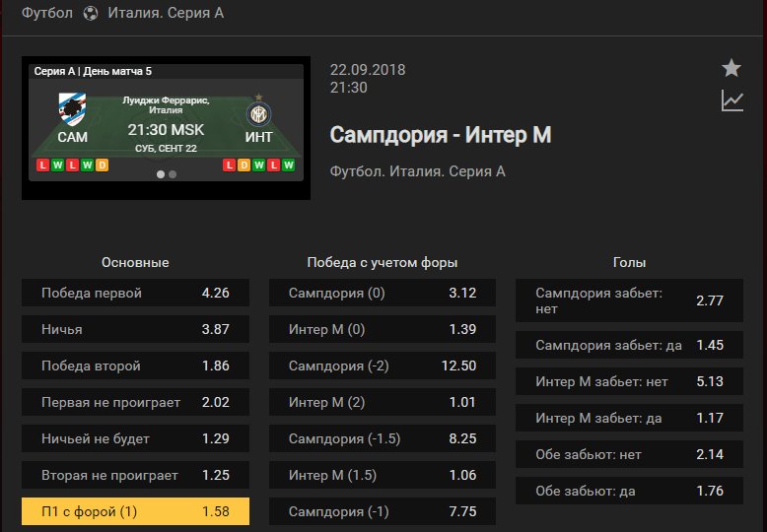767x532 pixels.
Task: Click Sampdoria's first red L form badge
Action: pyautogui.click(x=43, y=165)
